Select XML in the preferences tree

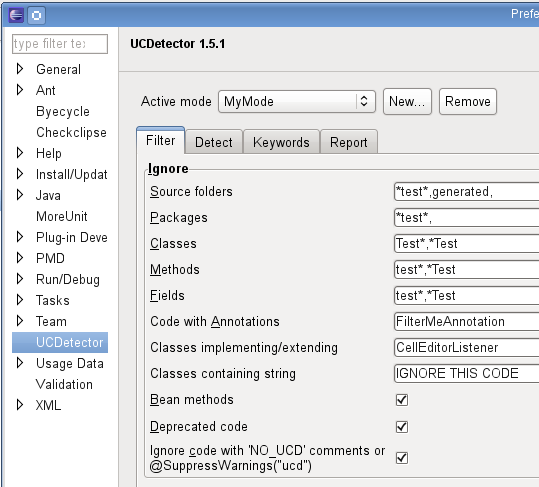pyautogui.click(x=48, y=406)
